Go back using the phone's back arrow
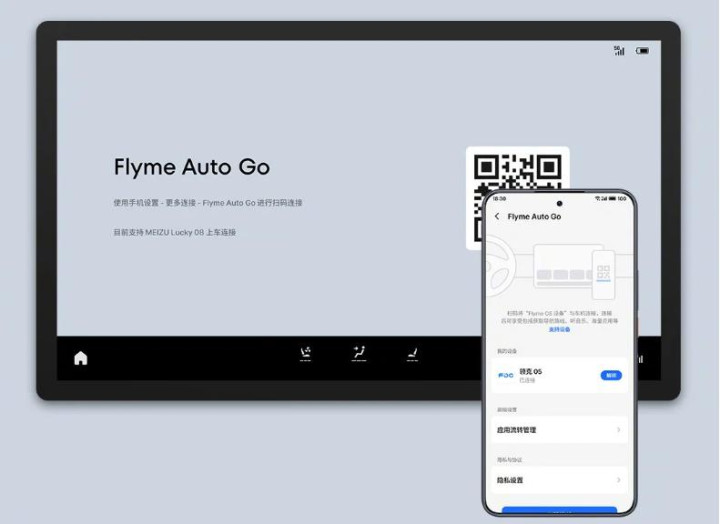Viewport: 720px width, 524px height. click(497, 216)
